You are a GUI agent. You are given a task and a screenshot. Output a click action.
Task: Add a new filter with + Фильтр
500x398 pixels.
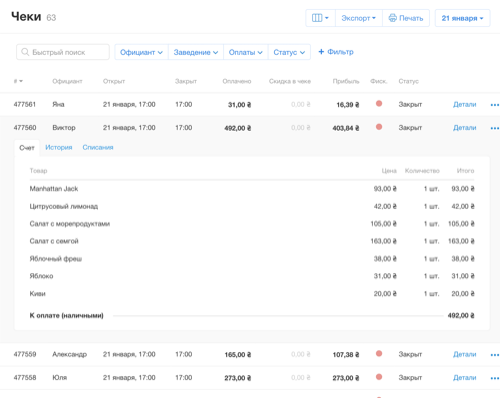[336, 52]
